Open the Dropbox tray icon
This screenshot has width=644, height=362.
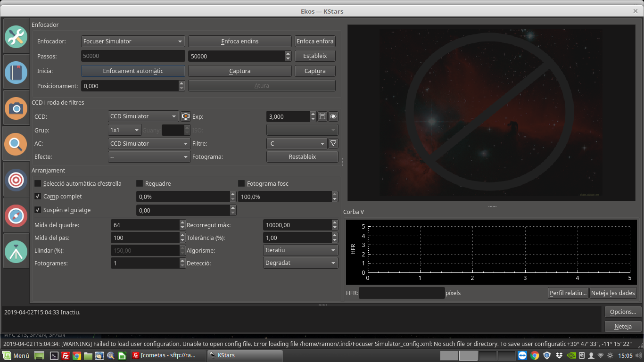pos(559,355)
